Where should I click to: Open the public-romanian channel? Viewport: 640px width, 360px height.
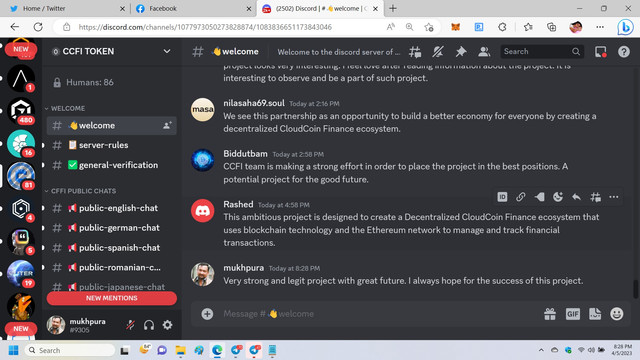[111, 268]
